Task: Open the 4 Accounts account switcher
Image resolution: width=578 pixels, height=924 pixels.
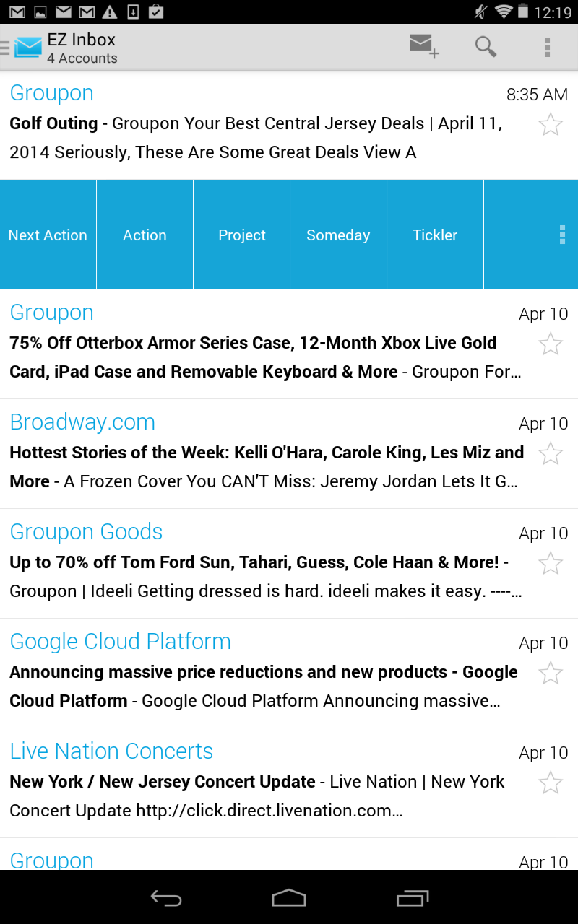Action: point(82,58)
